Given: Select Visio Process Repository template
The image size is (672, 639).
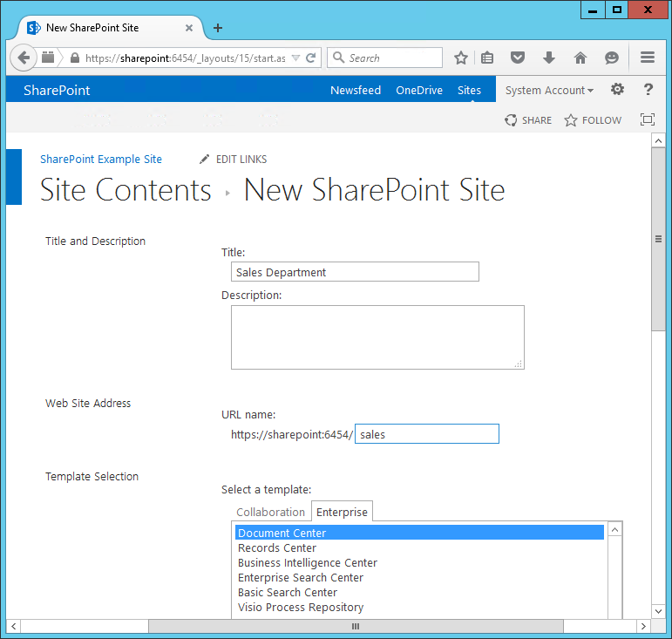Looking at the screenshot, I should click(419, 607).
